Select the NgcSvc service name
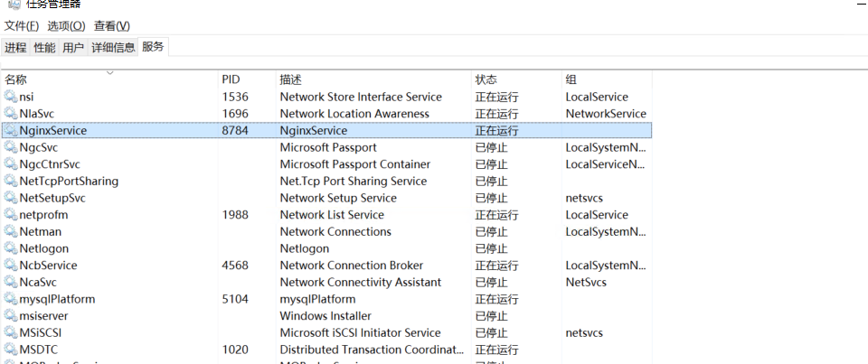 tap(38, 147)
